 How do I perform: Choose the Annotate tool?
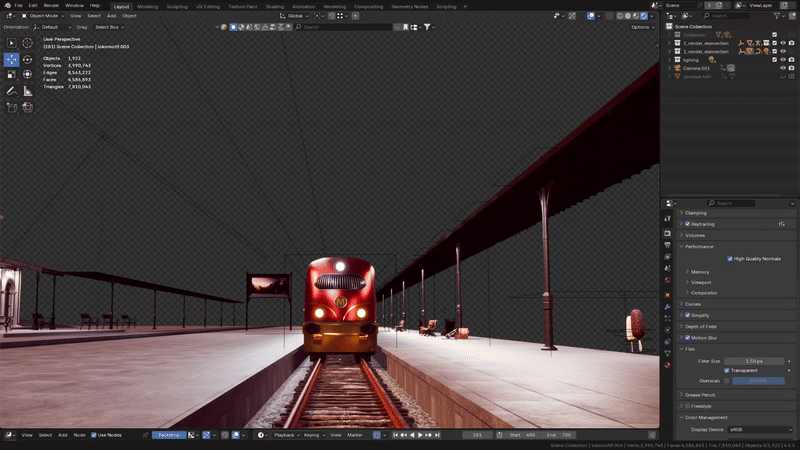12,91
